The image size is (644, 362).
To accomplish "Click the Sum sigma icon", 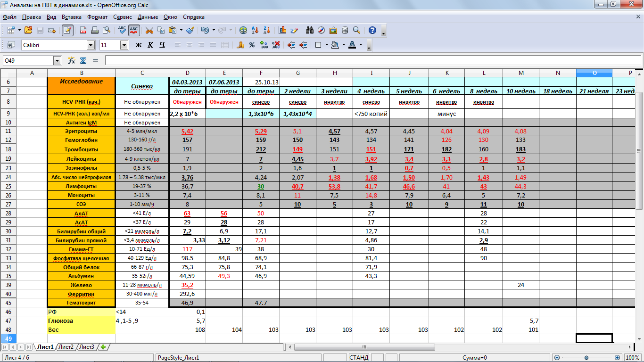I will [x=83, y=60].
